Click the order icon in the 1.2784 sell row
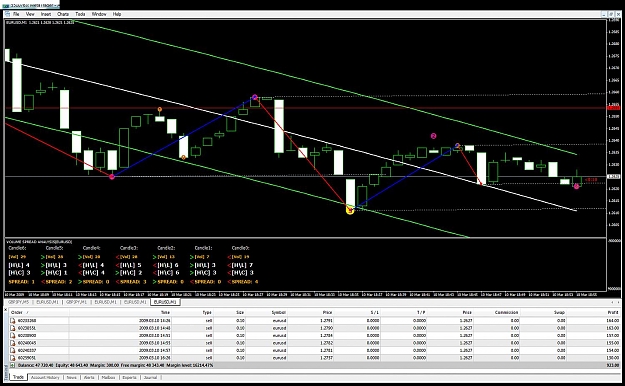Image resolution: width=625 pixels, height=386 pixels. click(x=13, y=335)
